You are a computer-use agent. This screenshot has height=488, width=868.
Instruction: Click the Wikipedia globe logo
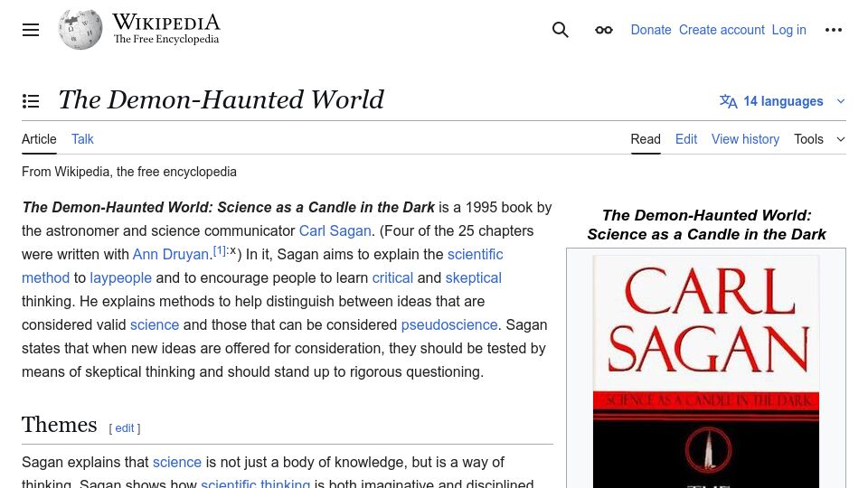tap(80, 30)
